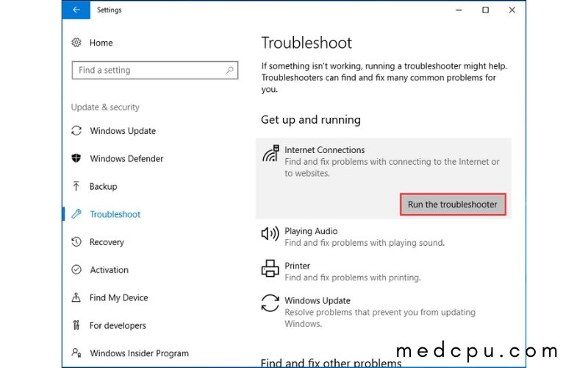The image size is (588, 368).
Task: Run the troubleshooter for Internet Connections
Action: point(453,205)
